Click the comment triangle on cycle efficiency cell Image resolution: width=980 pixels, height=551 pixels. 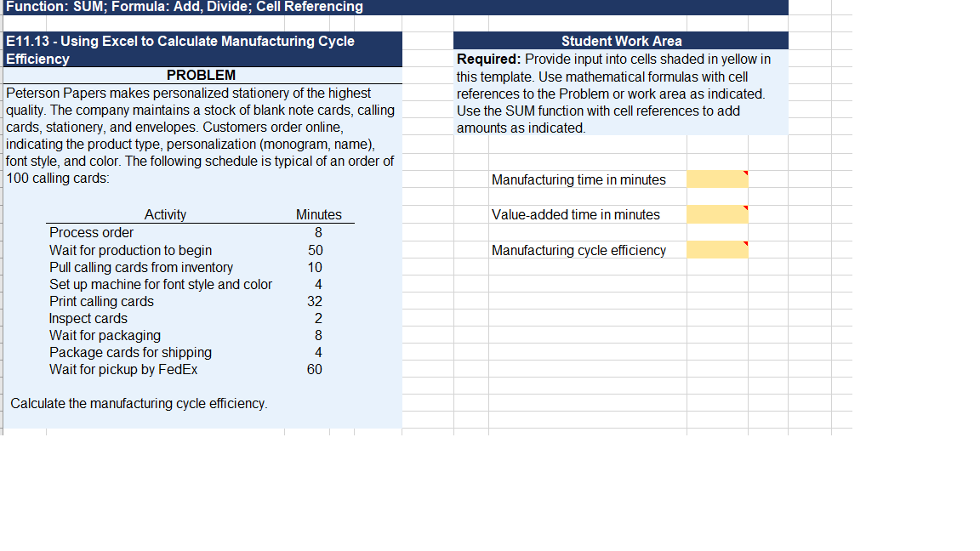(745, 245)
